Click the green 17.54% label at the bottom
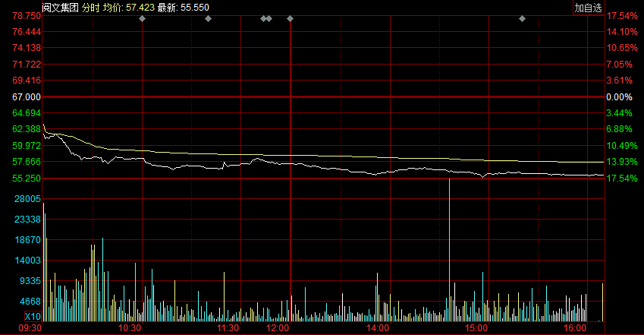The height and width of the screenshot is (335, 644). pyautogui.click(x=622, y=179)
